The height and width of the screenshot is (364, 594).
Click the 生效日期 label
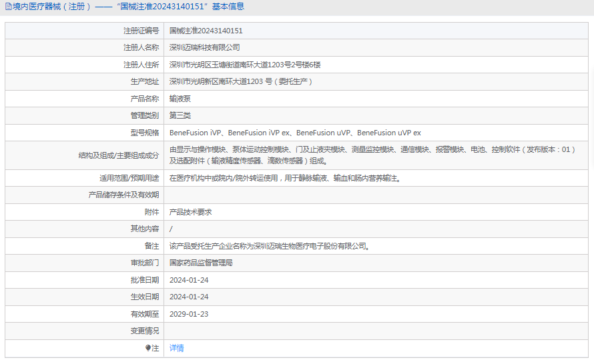coord(145,297)
